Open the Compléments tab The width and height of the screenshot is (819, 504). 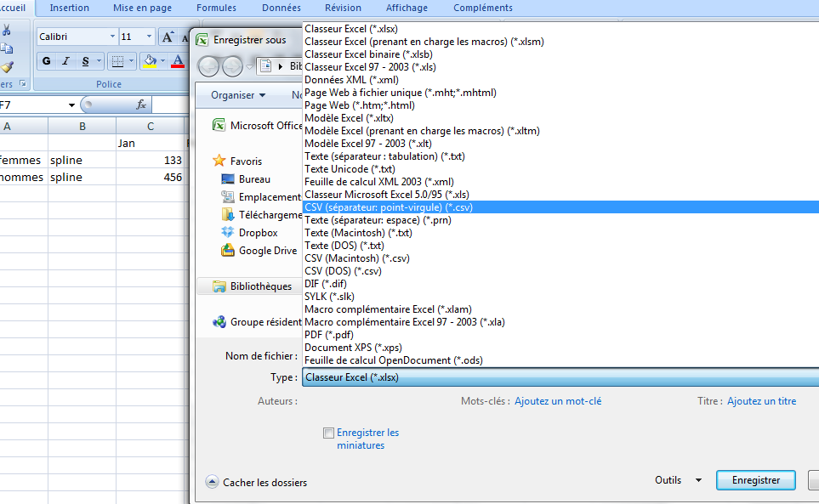point(483,8)
